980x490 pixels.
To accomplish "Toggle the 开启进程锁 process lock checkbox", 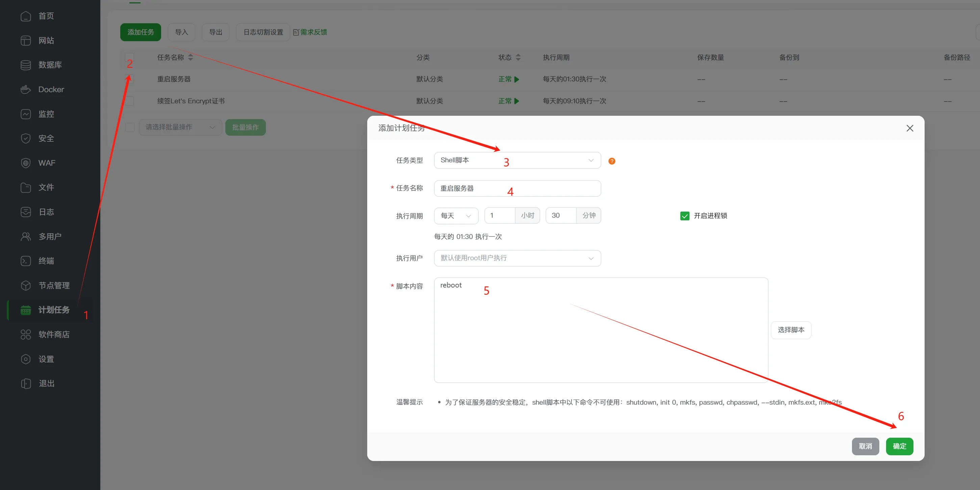I will 685,216.
